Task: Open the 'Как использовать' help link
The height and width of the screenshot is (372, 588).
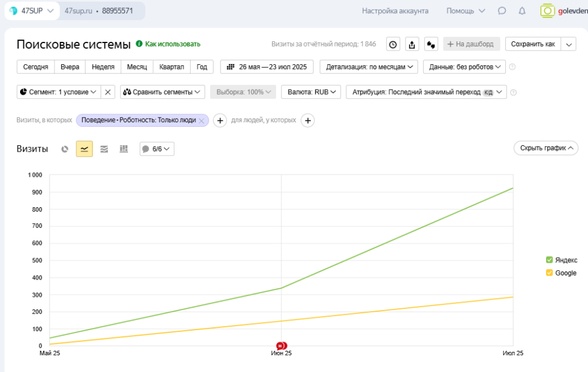Action: click(172, 44)
